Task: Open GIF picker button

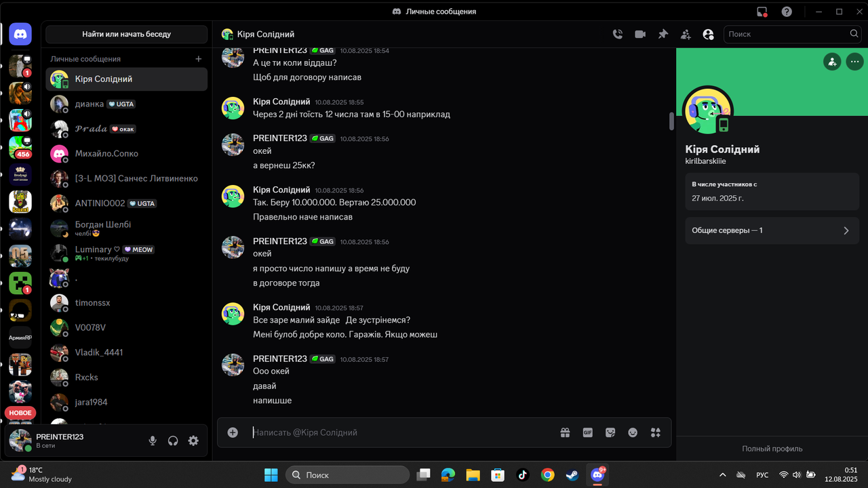Action: pos(588,432)
